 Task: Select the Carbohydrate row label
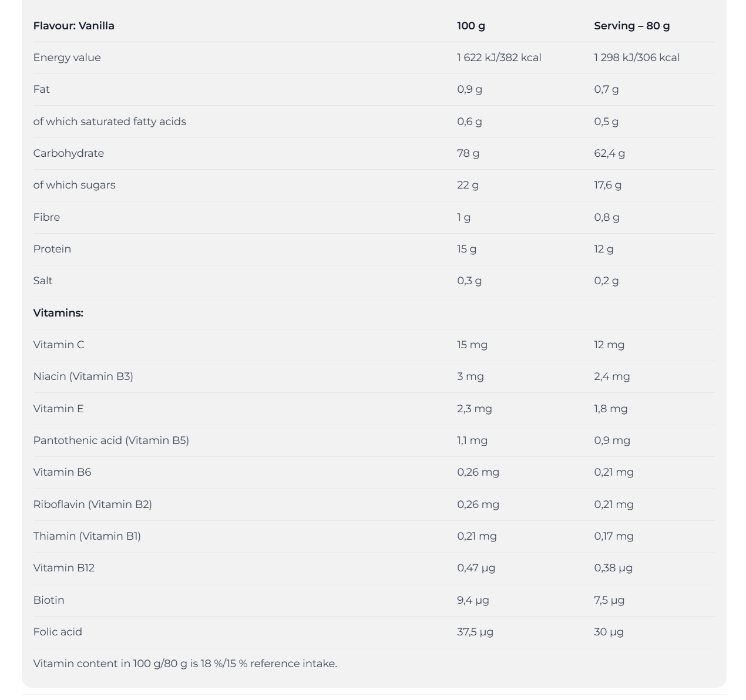pyautogui.click(x=69, y=153)
